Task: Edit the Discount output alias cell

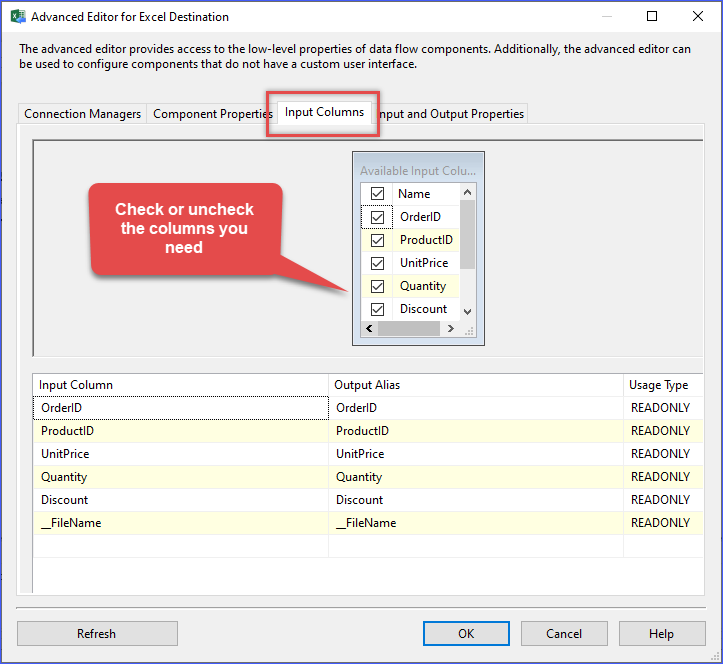Action: (476, 500)
